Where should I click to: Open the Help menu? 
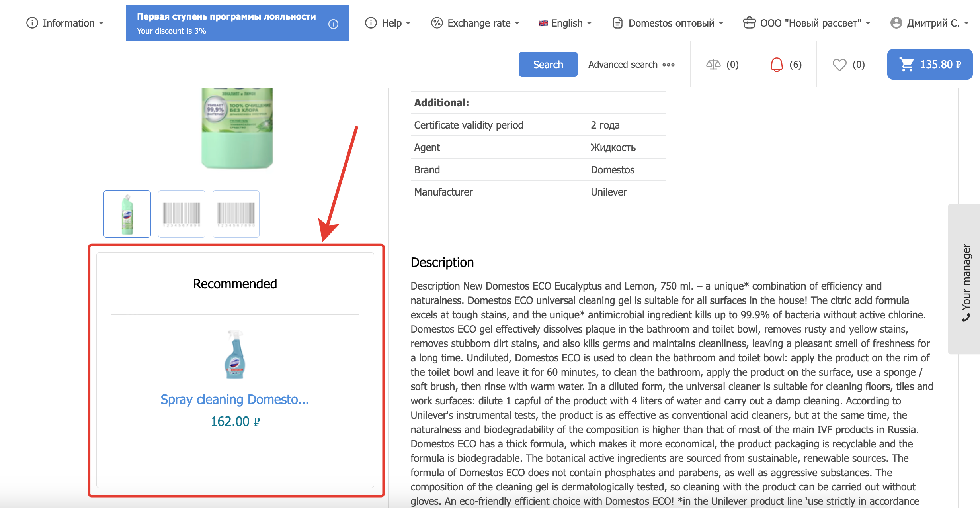[x=388, y=23]
